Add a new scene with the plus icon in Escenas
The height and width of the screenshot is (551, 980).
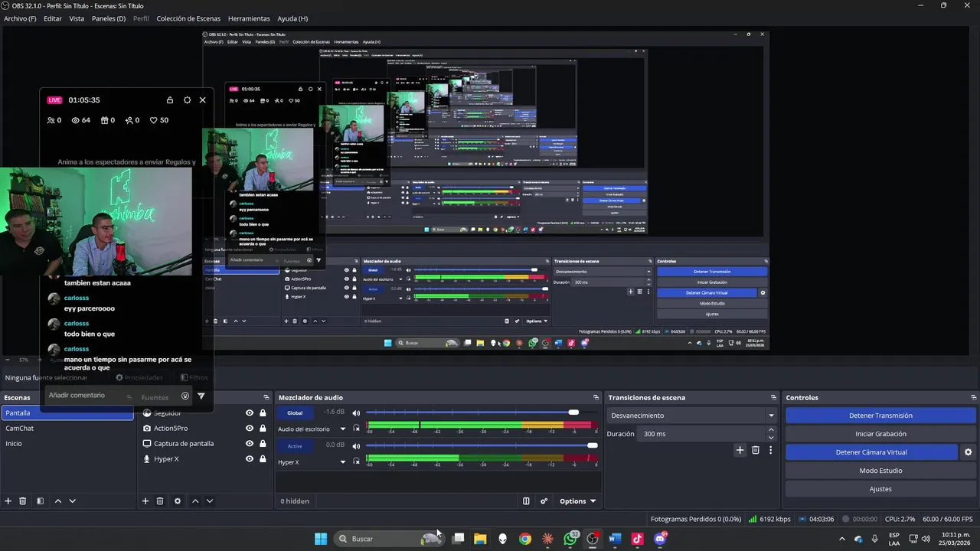point(8,501)
